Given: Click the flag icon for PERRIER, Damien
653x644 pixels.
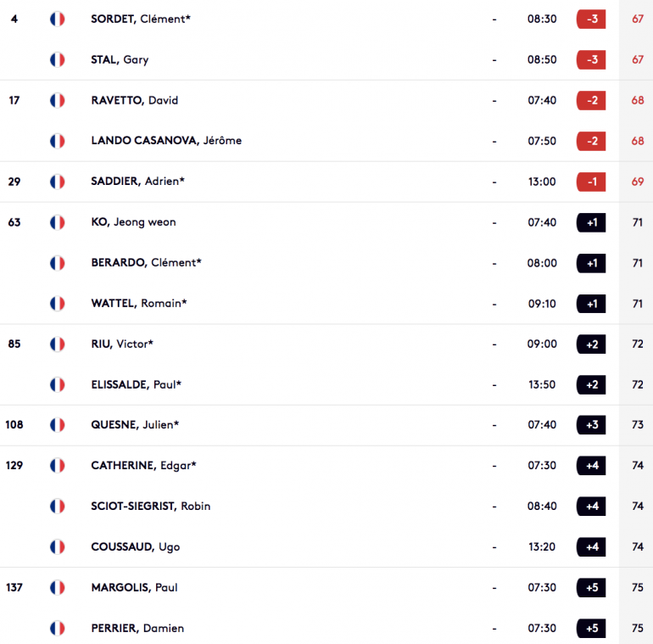Looking at the screenshot, I should coord(58,628).
